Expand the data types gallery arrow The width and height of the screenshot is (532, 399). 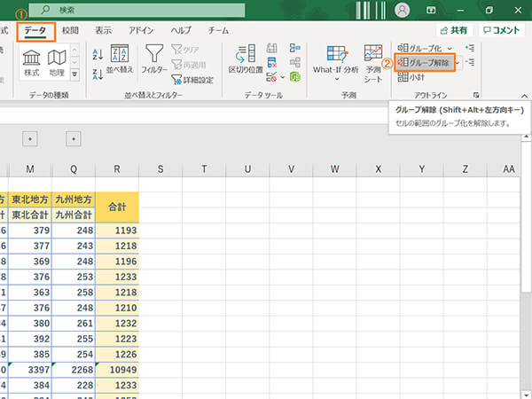[x=74, y=74]
